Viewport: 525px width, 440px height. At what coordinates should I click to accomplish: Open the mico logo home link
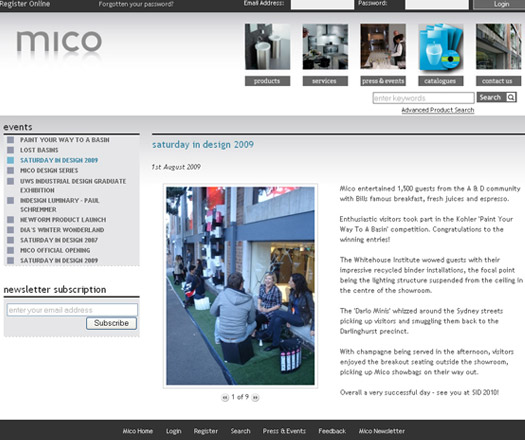pos(59,42)
